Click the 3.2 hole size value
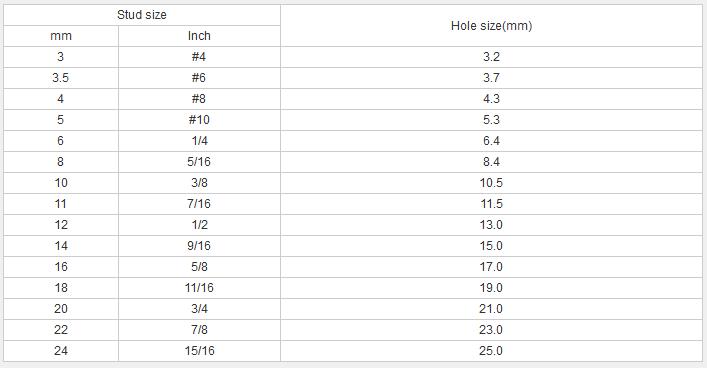The width and height of the screenshot is (707, 368). (x=491, y=57)
